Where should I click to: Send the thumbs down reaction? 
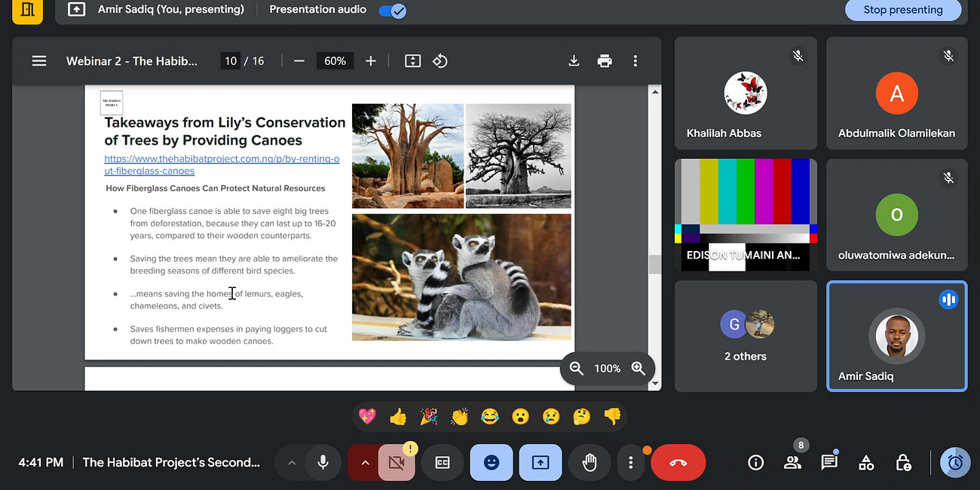pyautogui.click(x=612, y=416)
